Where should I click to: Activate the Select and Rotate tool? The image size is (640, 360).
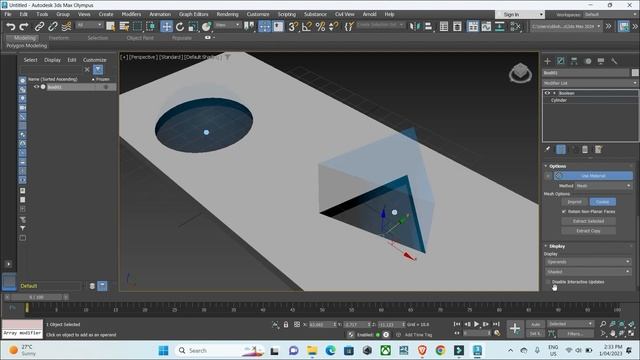tap(180, 27)
